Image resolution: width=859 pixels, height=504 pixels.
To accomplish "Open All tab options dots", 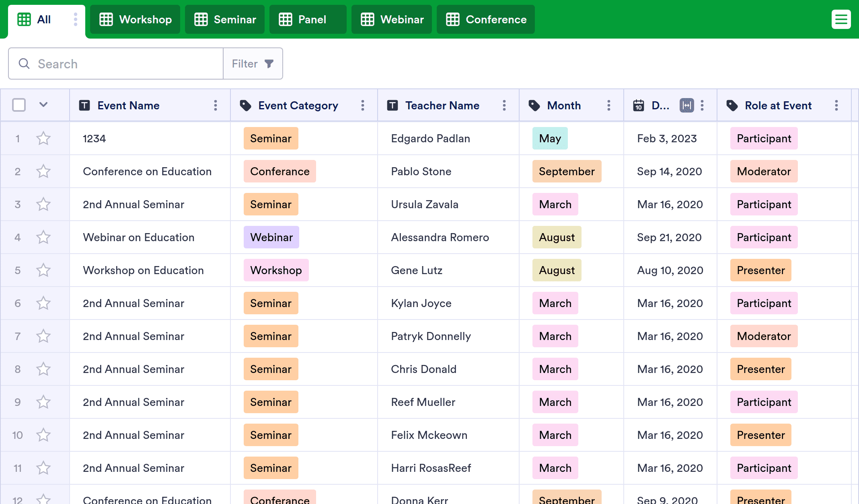I will pyautogui.click(x=75, y=19).
